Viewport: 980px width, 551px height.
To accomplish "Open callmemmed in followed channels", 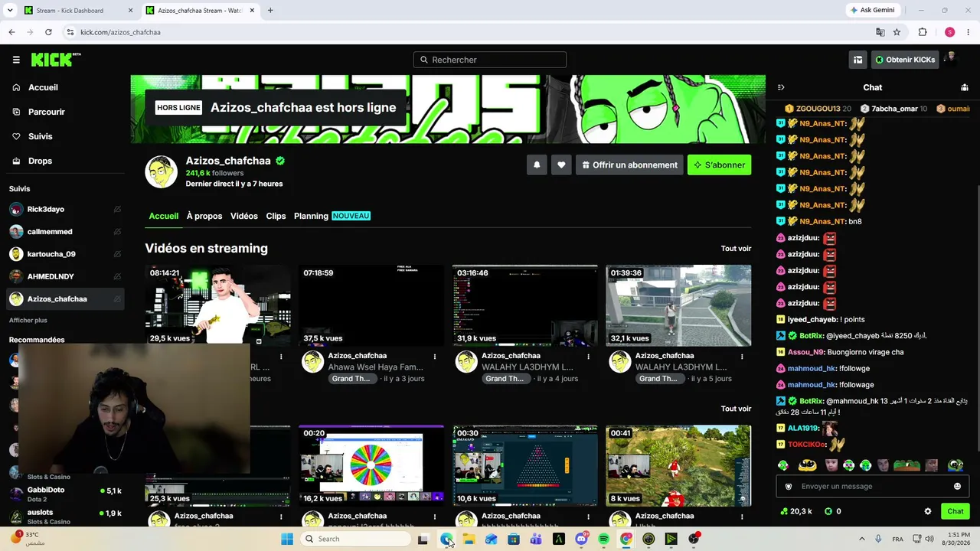I will [x=65, y=231].
